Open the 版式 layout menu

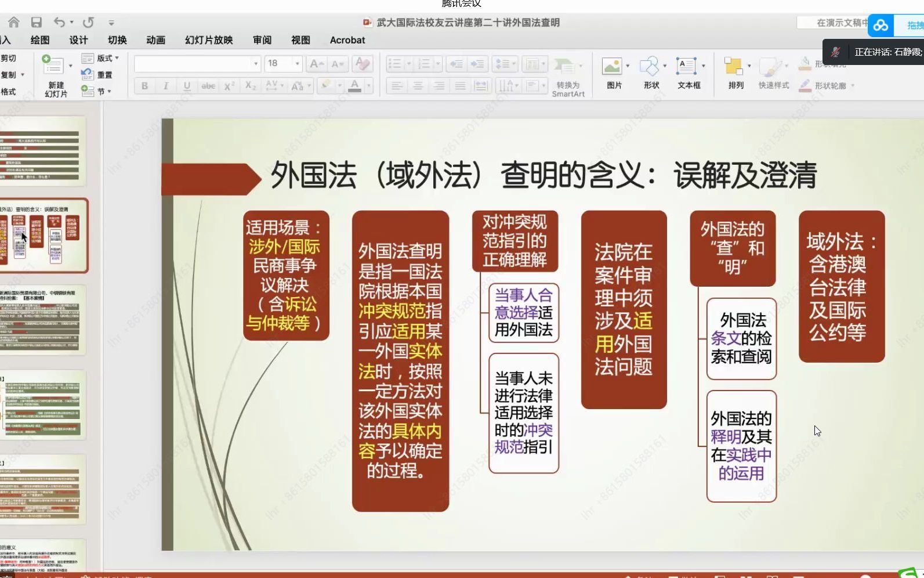pyautogui.click(x=100, y=58)
